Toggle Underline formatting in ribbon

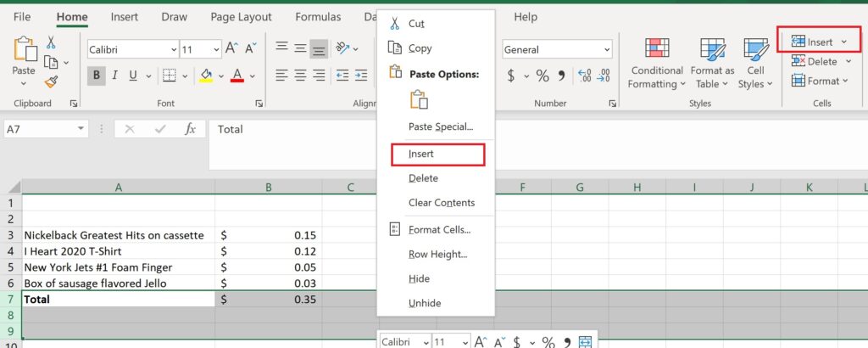(133, 76)
